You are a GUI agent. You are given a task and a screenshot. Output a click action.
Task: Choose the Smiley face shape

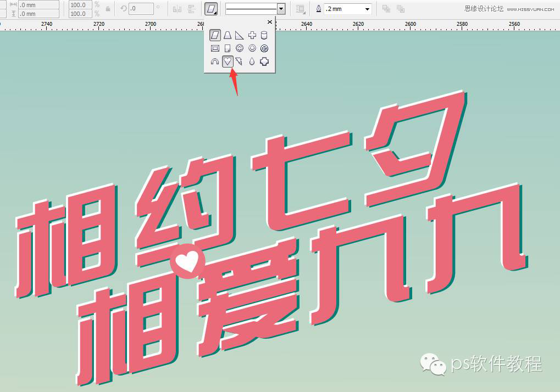click(240, 48)
